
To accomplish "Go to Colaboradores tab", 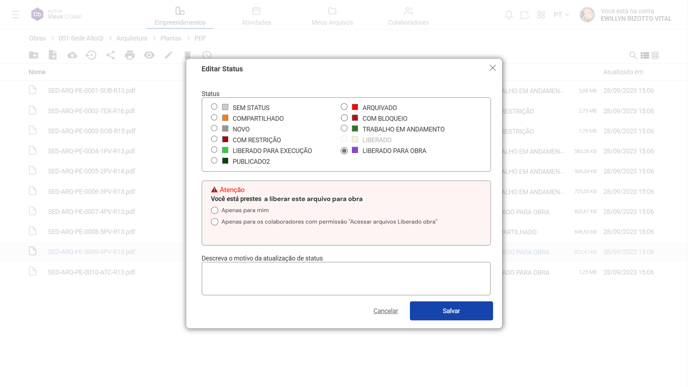I will 408,16.
